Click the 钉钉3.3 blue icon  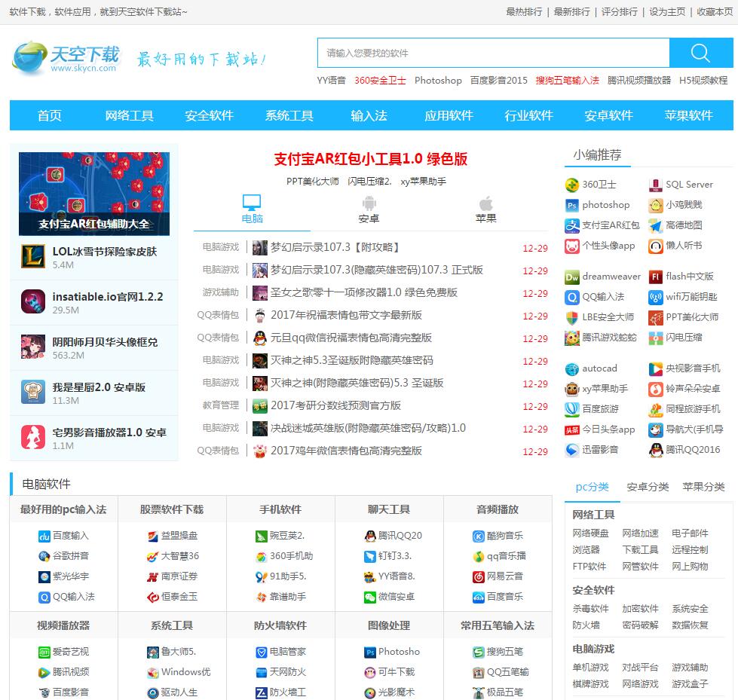tap(370, 557)
